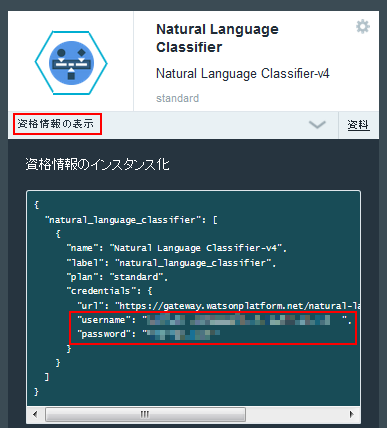Click the 資格情報の表示 link

click(x=56, y=124)
